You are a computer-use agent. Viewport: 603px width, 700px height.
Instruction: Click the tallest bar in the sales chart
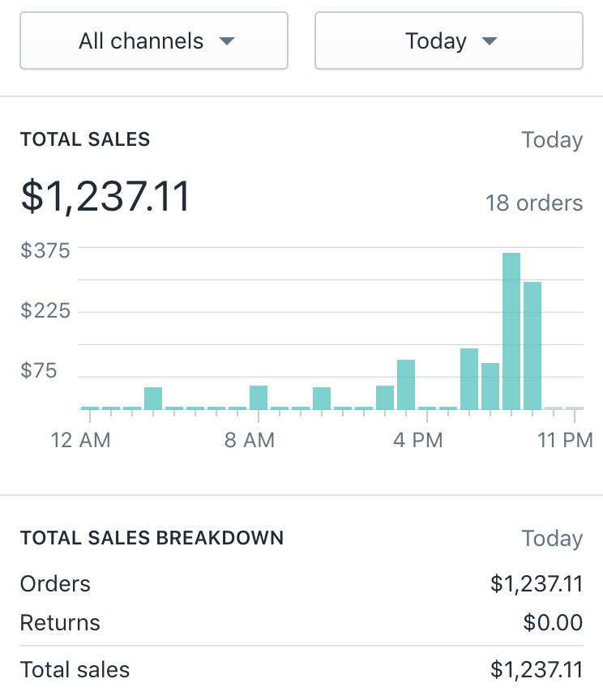point(511,331)
